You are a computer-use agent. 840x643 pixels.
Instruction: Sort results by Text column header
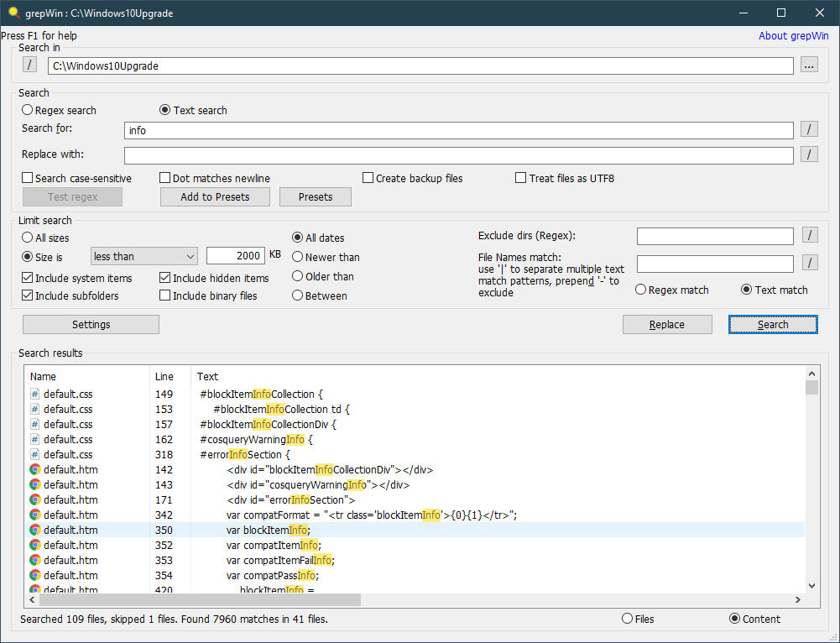point(498,376)
